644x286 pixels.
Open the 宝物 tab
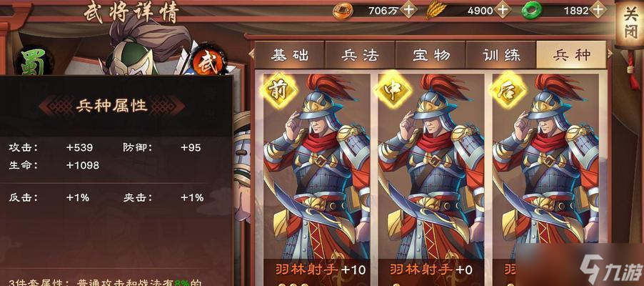click(431, 55)
